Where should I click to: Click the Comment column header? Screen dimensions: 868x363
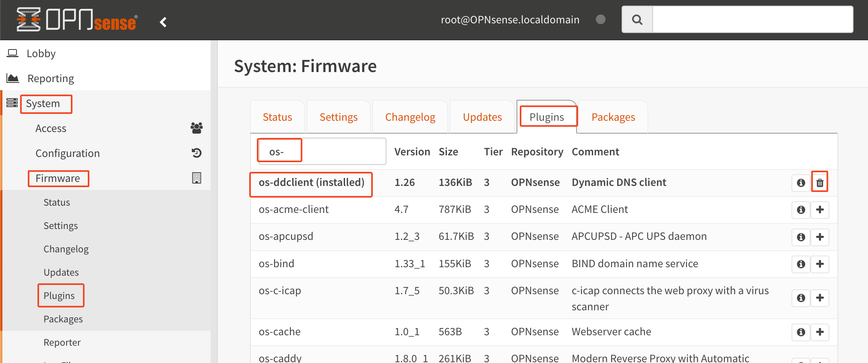595,152
